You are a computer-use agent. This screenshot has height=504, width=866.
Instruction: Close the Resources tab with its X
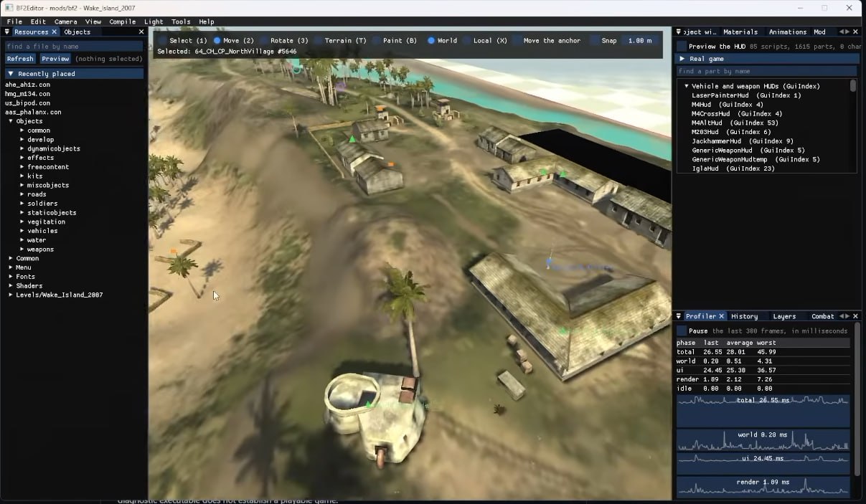click(x=54, y=32)
